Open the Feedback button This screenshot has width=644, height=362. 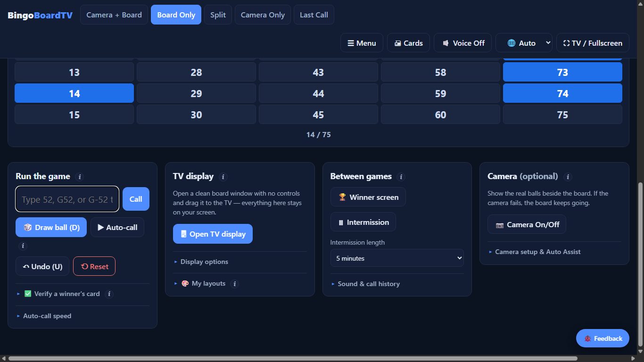[603, 338]
